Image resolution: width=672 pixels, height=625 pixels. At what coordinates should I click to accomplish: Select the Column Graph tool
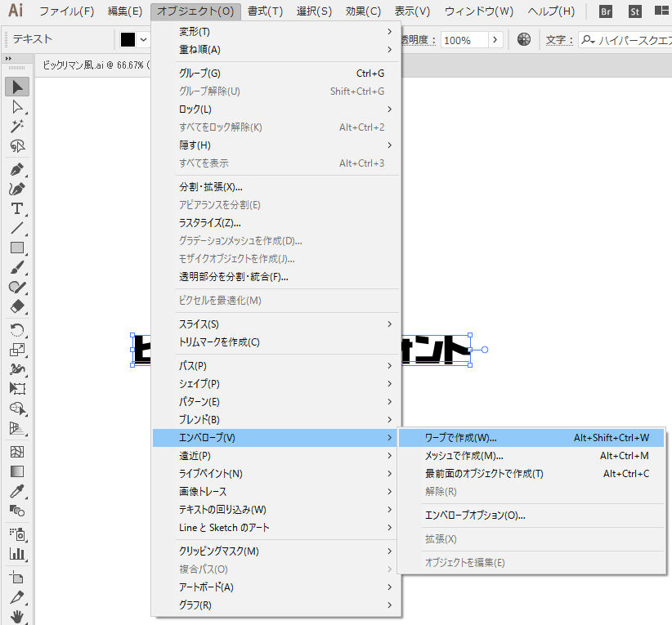click(x=17, y=554)
